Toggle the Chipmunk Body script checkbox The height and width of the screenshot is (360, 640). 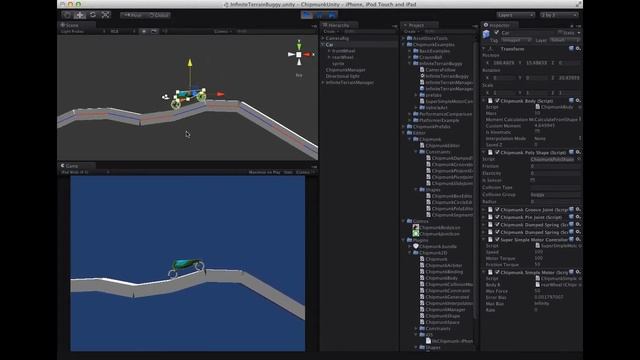pyautogui.click(x=497, y=100)
